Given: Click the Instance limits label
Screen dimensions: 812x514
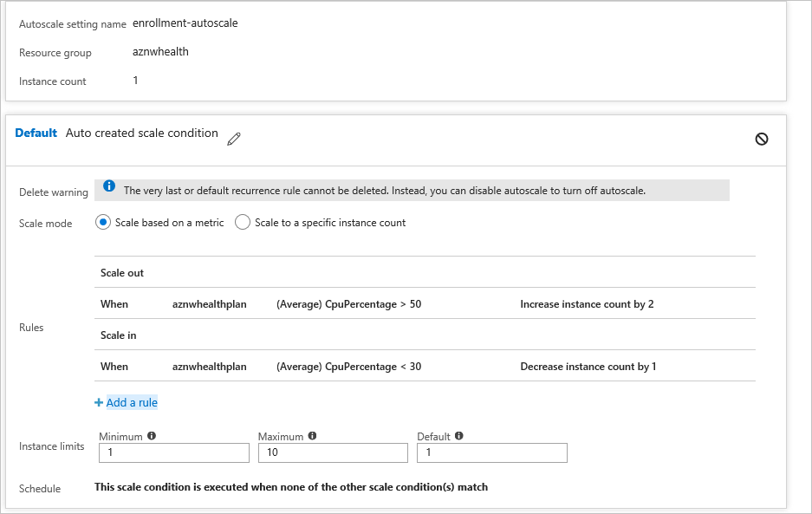Looking at the screenshot, I should pyautogui.click(x=52, y=446).
